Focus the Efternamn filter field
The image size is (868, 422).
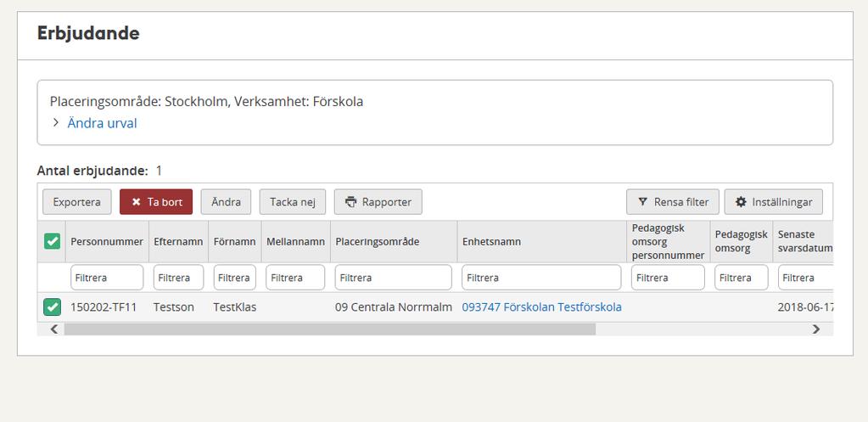pyautogui.click(x=178, y=278)
